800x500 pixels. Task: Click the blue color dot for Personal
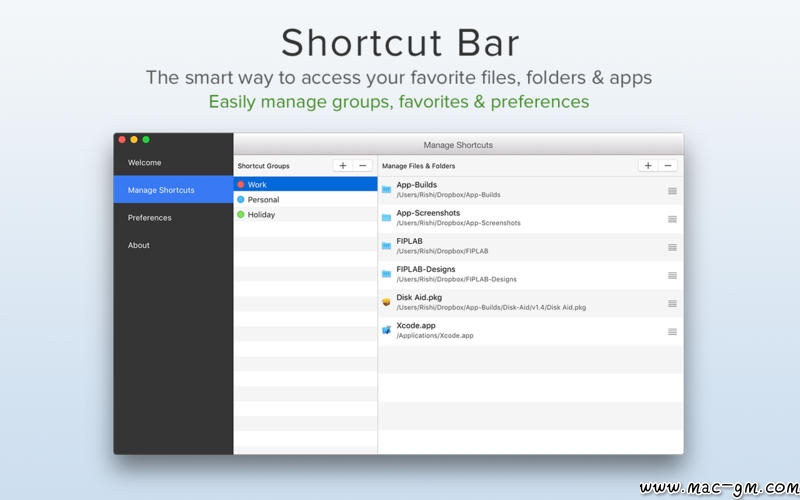click(241, 199)
